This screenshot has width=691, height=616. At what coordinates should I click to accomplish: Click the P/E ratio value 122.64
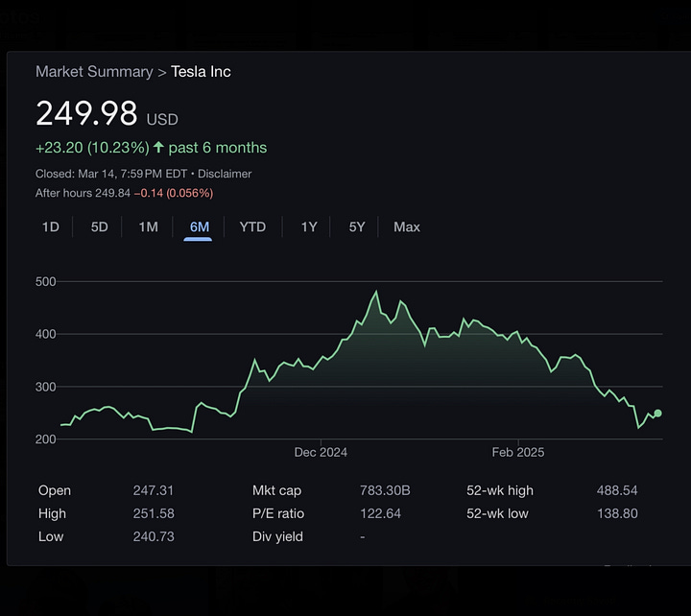pyautogui.click(x=380, y=513)
